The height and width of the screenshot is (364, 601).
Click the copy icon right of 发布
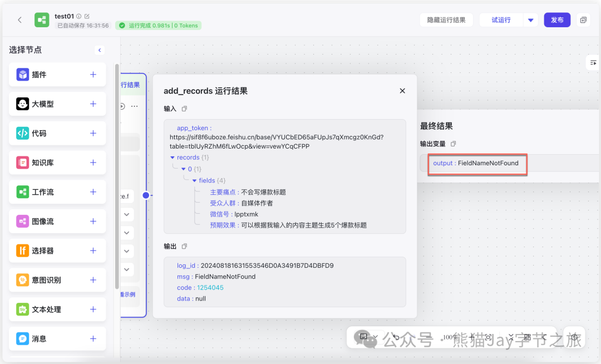583,20
